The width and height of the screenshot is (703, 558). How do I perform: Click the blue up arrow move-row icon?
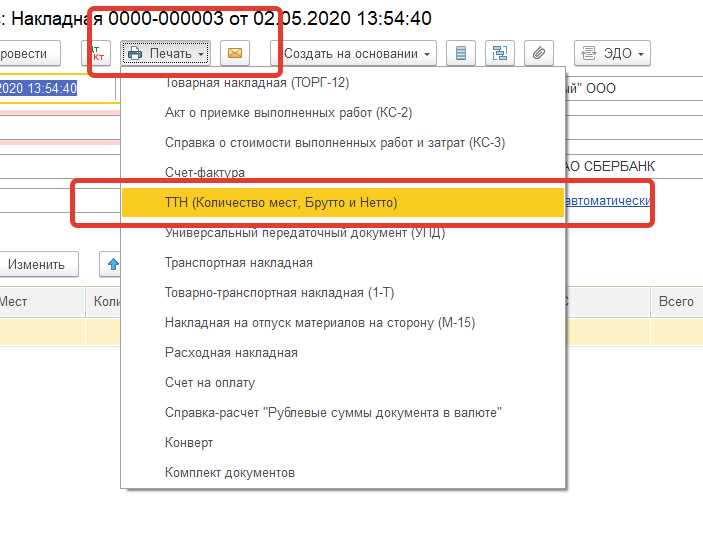point(113,264)
